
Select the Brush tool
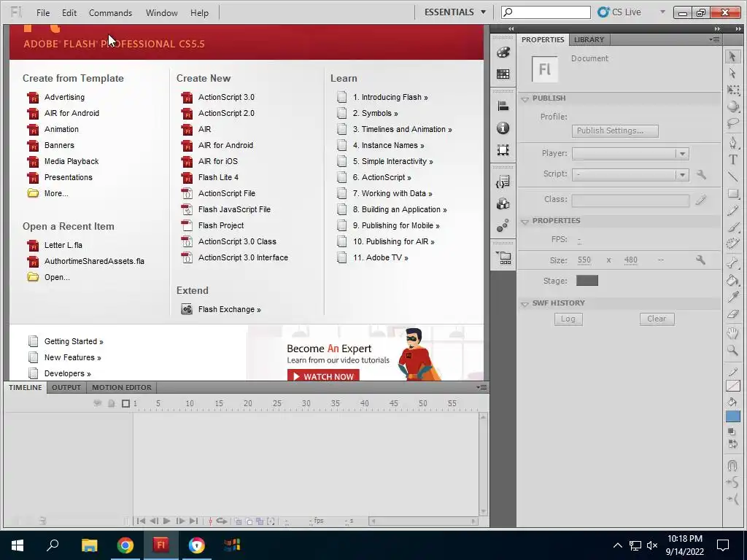coord(732,227)
